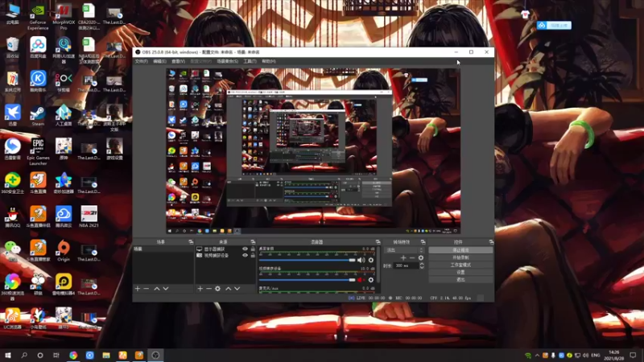Enable Studio Mode button

[460, 265]
